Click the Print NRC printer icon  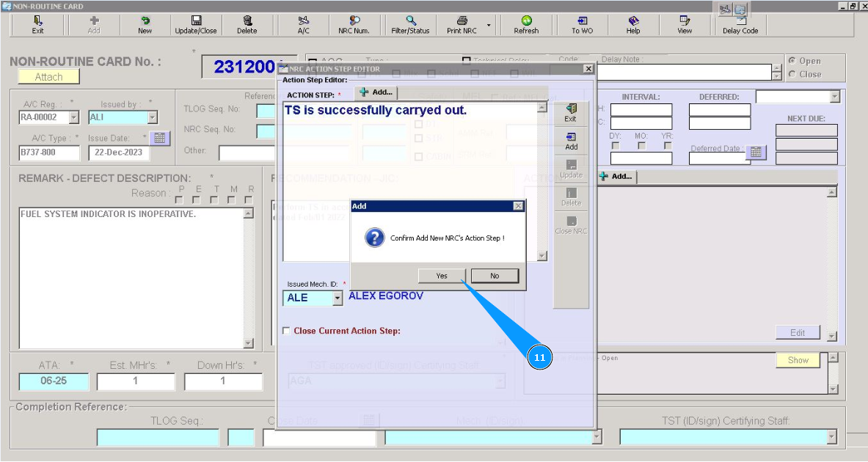click(462, 21)
